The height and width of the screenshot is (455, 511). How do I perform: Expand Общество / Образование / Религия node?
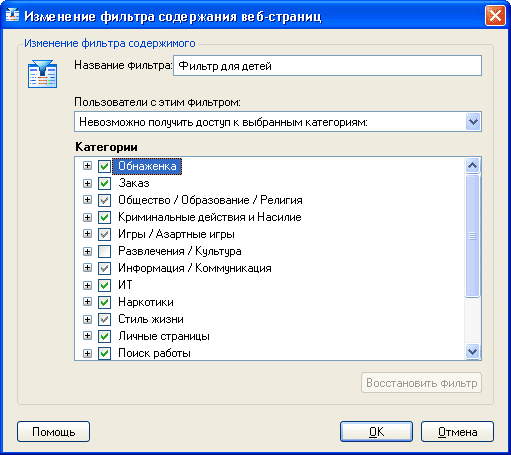click(x=87, y=200)
